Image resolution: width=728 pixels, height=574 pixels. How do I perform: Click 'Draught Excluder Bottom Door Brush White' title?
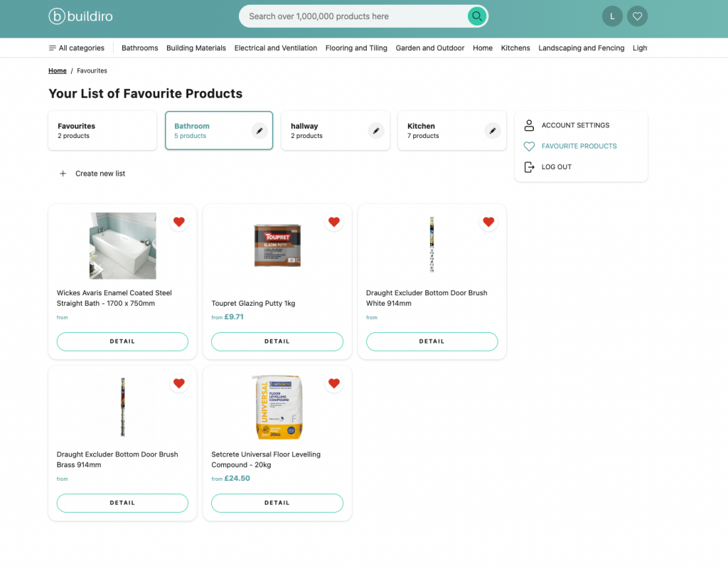tap(427, 298)
